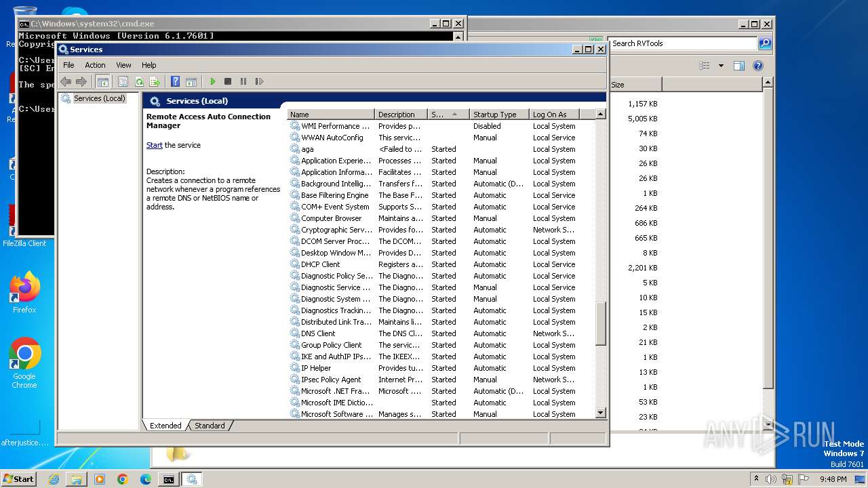Toggle Show/Hide Console Tree toolbar icon
868x488 pixels.
coord(102,81)
